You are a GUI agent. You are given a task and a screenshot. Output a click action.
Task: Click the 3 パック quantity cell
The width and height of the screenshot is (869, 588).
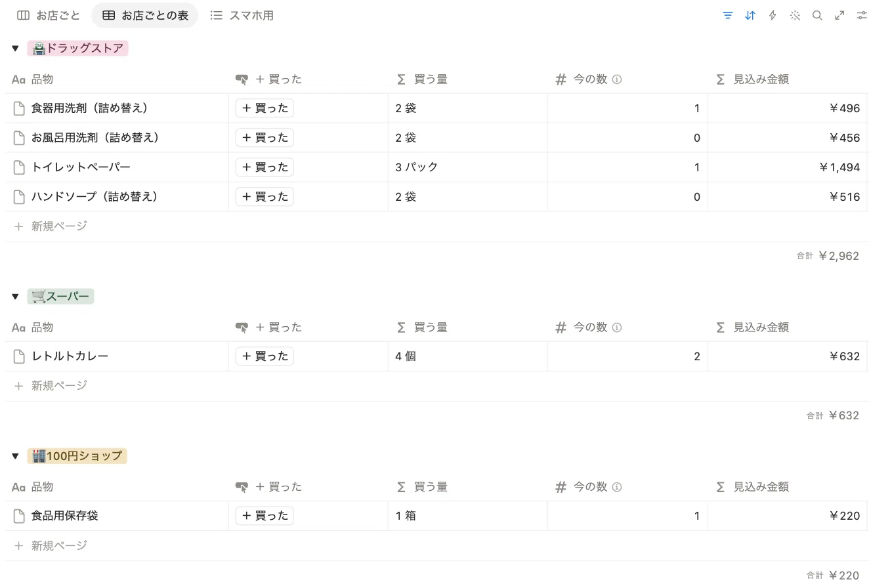(468, 167)
